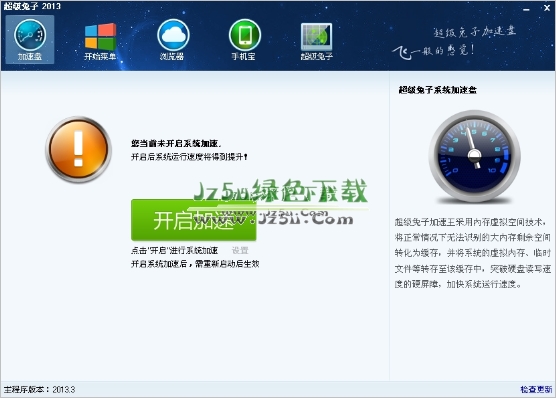The image size is (556, 398).
Task: Open the 设置 settings link
Action: 240,250
